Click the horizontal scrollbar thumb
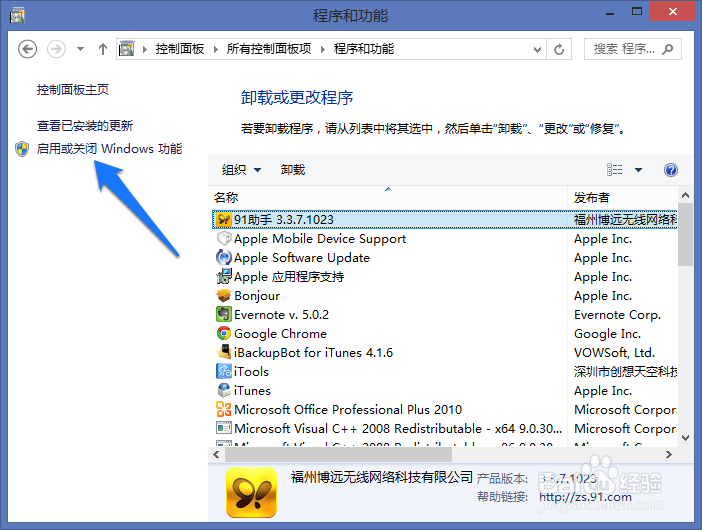 click(x=338, y=455)
